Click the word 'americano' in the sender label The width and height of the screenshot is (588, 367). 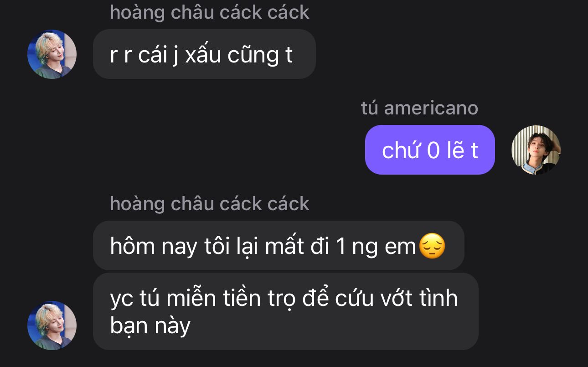431,108
